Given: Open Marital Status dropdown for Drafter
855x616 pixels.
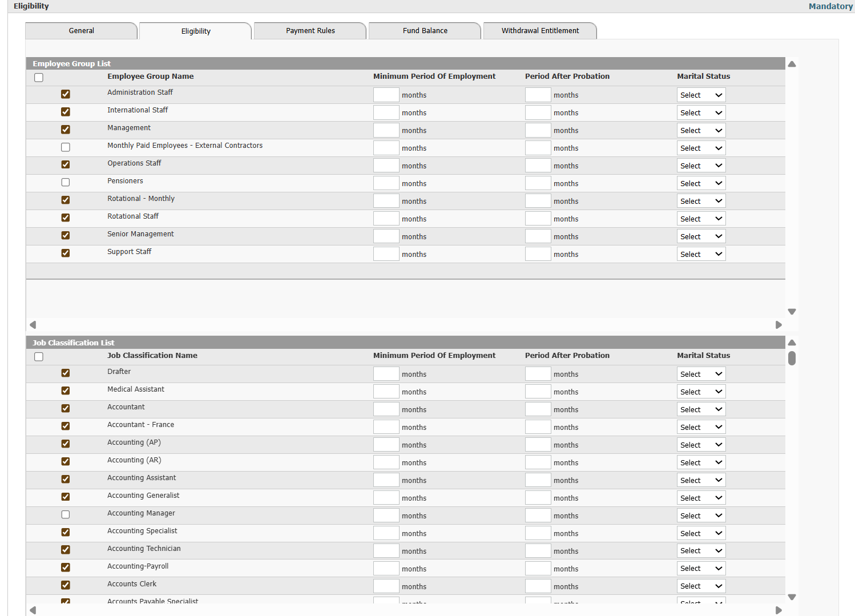Looking at the screenshot, I should click(701, 375).
